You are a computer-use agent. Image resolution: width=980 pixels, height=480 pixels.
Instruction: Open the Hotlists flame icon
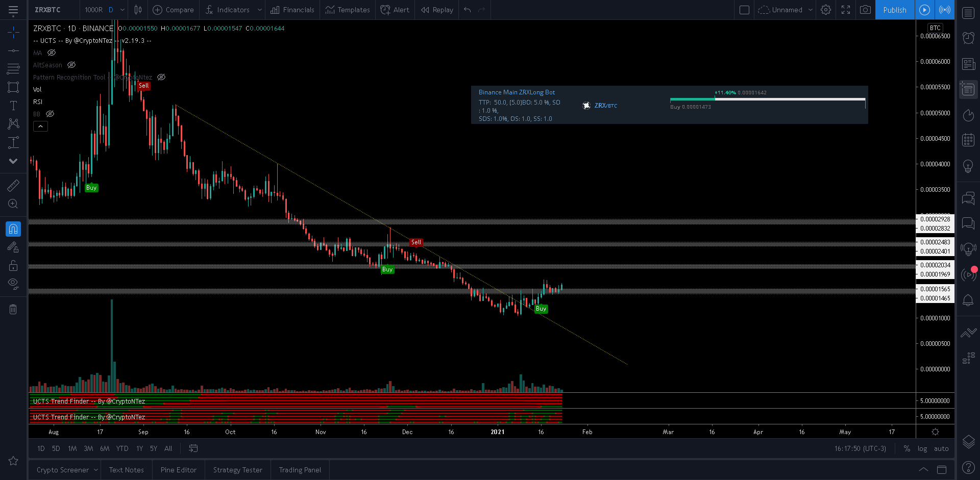click(x=968, y=115)
